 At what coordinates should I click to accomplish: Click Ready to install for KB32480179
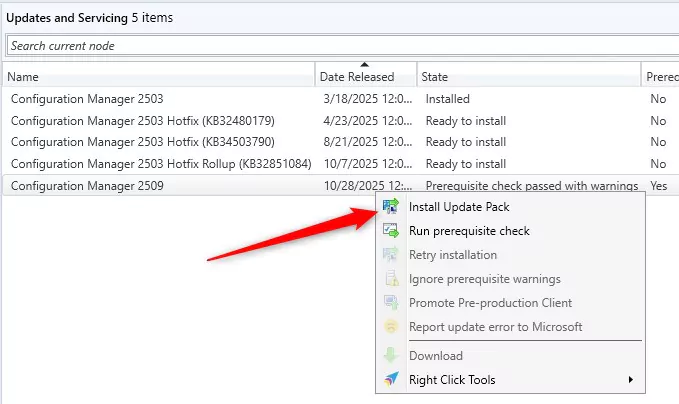tap(466, 121)
